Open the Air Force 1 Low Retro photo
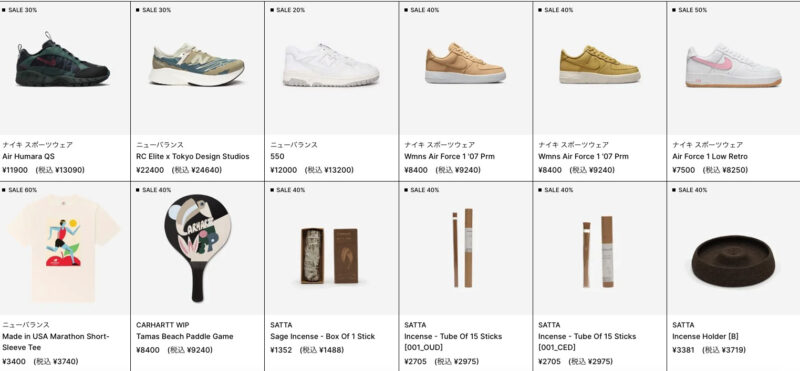The height and width of the screenshot is (371, 800). tap(734, 66)
